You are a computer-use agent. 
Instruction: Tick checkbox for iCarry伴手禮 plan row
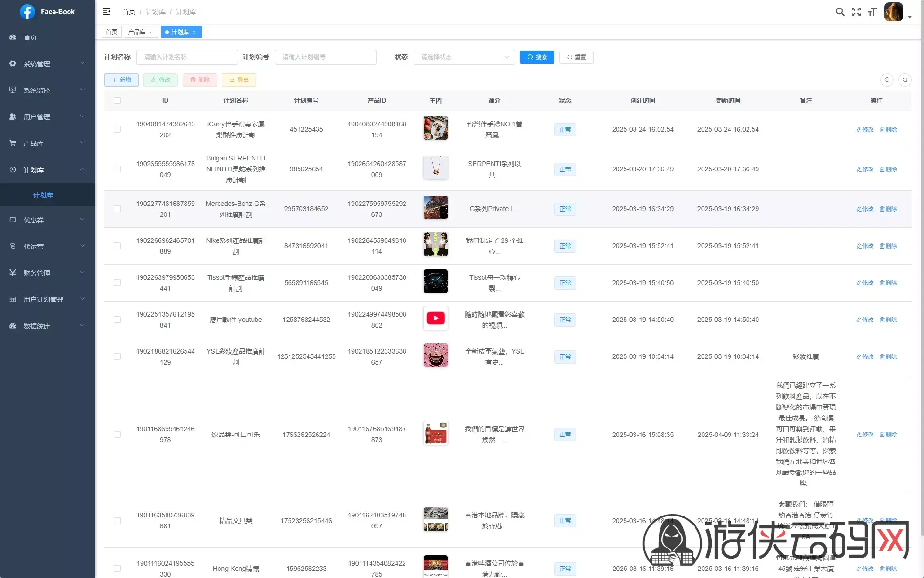[x=117, y=129]
